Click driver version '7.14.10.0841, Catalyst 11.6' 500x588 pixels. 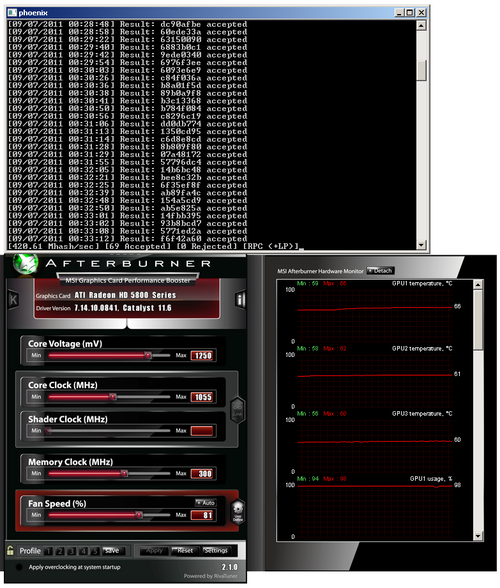123,308
